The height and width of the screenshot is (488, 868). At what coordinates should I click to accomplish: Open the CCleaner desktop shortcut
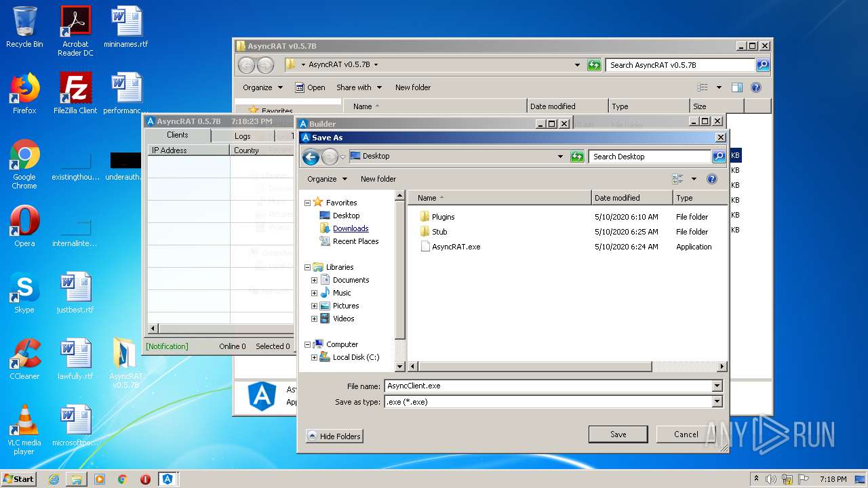pos(24,359)
